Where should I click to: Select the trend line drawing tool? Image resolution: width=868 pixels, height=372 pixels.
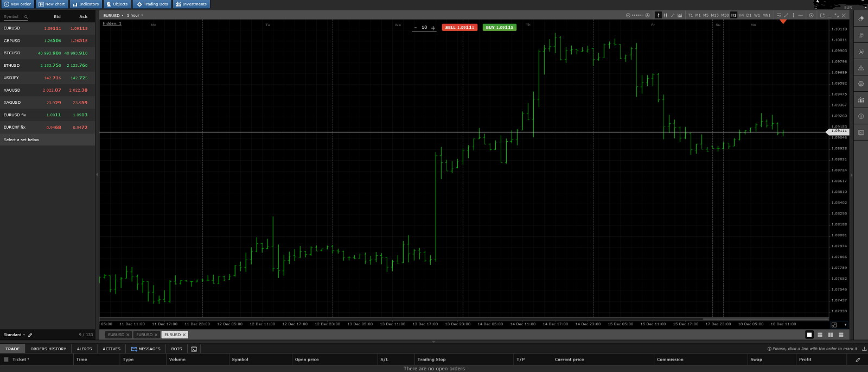786,15
